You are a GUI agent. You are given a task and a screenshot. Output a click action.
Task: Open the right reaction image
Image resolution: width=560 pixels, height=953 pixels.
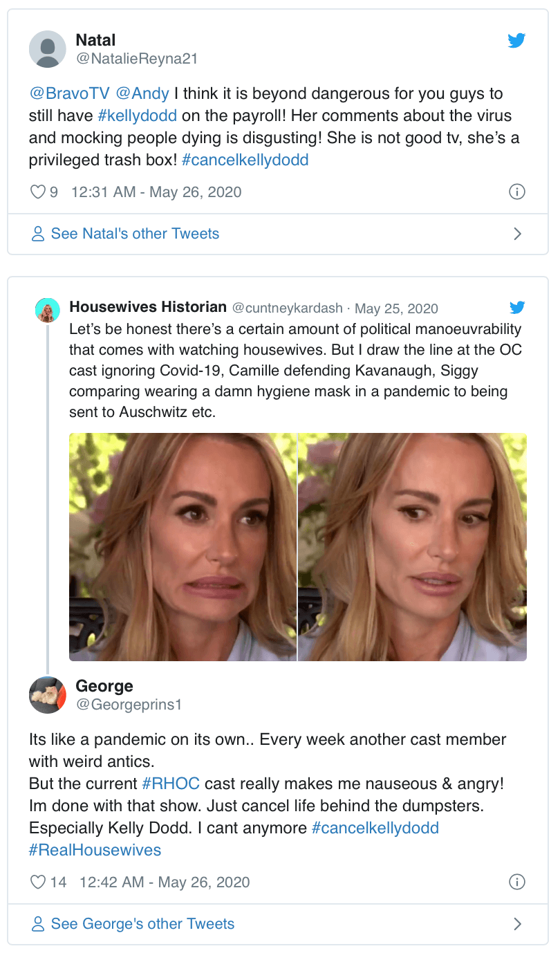(412, 547)
